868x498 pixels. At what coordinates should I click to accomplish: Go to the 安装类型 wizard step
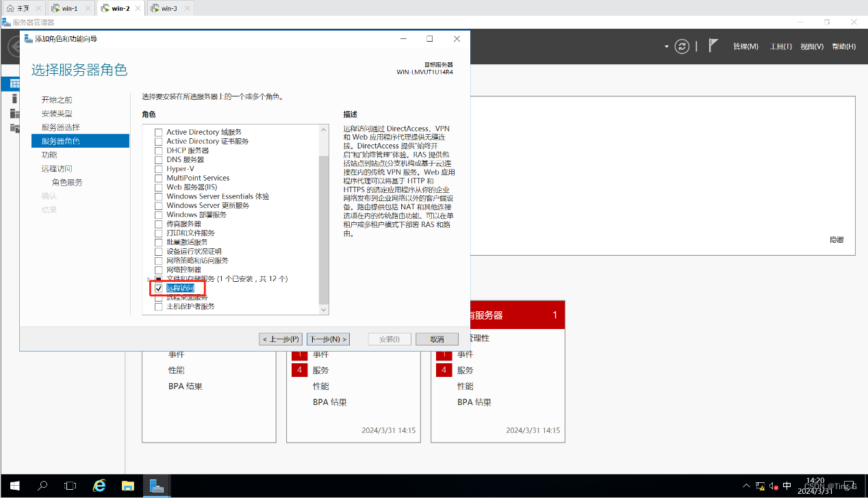pyautogui.click(x=57, y=114)
